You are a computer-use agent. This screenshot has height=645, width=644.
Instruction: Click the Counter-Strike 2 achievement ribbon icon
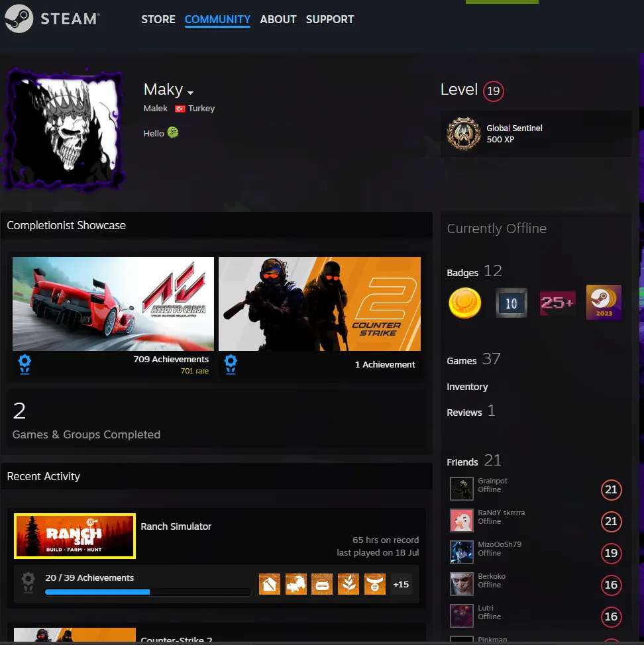231,364
